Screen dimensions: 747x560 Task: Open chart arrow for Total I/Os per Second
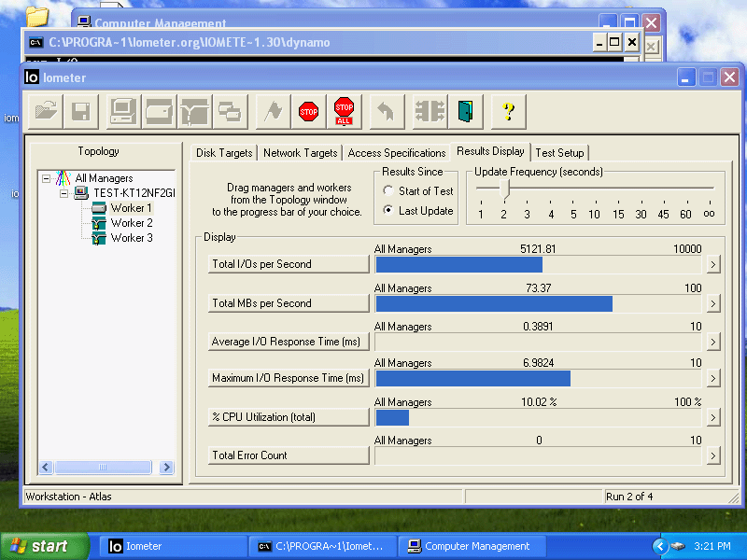point(713,264)
